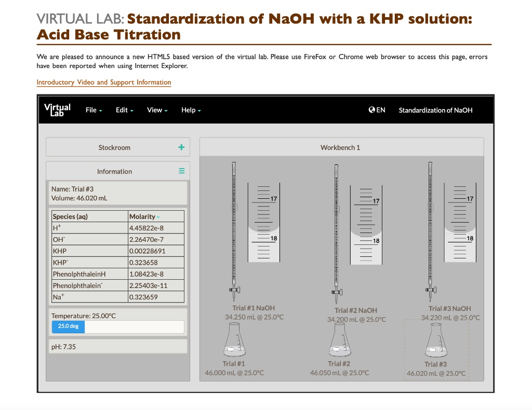Open the Information panel hamburger menu
Image resolution: width=532 pixels, height=410 pixels.
point(182,171)
